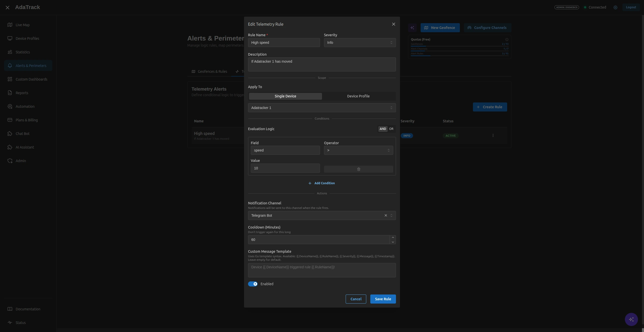Select Alerts & Perimeters in sidebar
Viewport: 644px width, 332px height.
pyautogui.click(x=28, y=66)
